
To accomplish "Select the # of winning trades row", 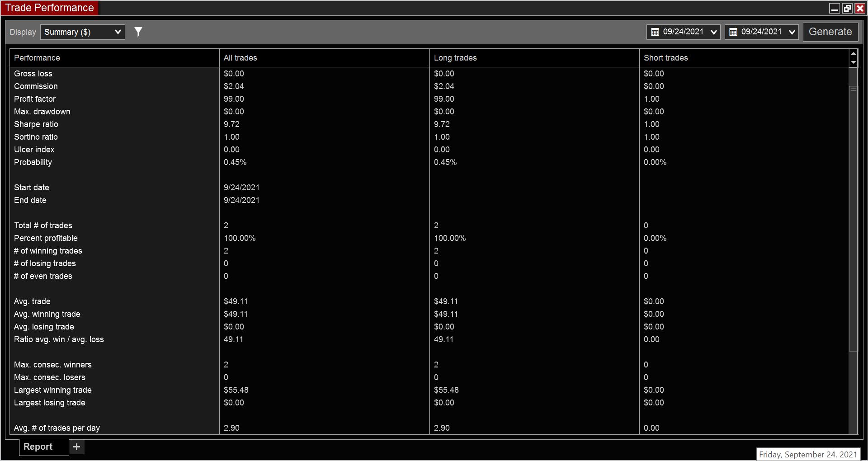I will pyautogui.click(x=429, y=251).
